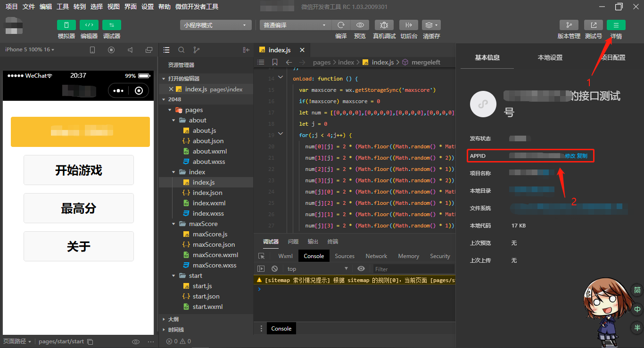Click the 预览 preview eye icon
644x348 pixels.
[360, 25]
